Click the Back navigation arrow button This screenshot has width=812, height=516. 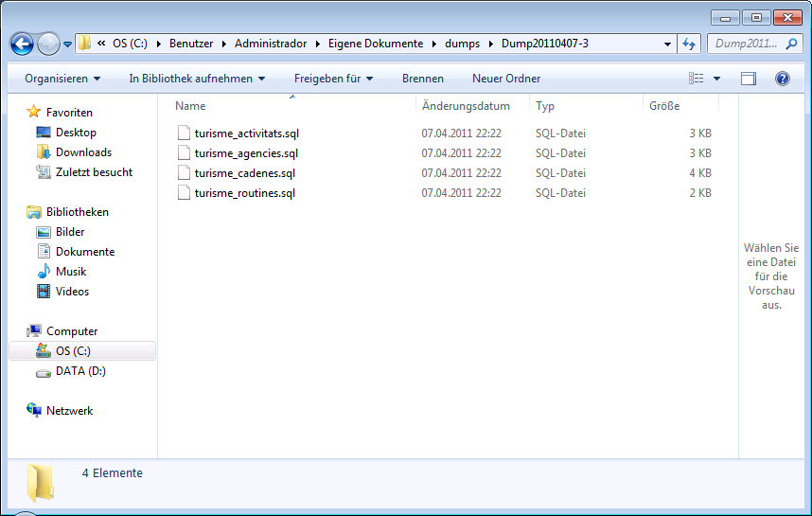23,44
